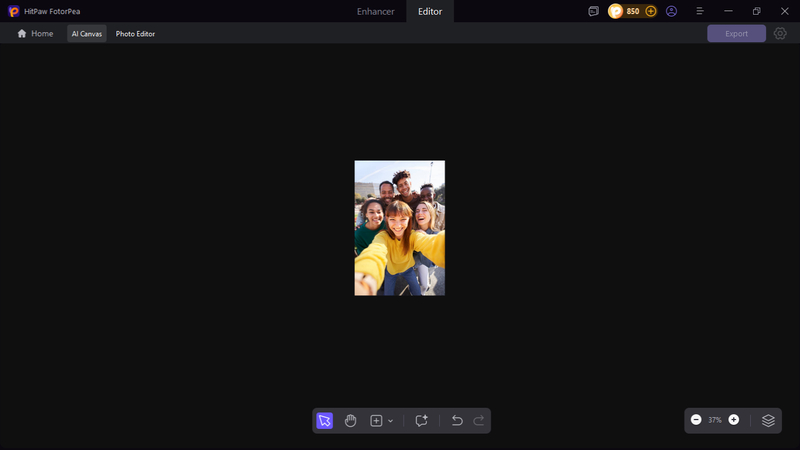
Task: Click the 37% zoom level value
Action: coord(715,420)
